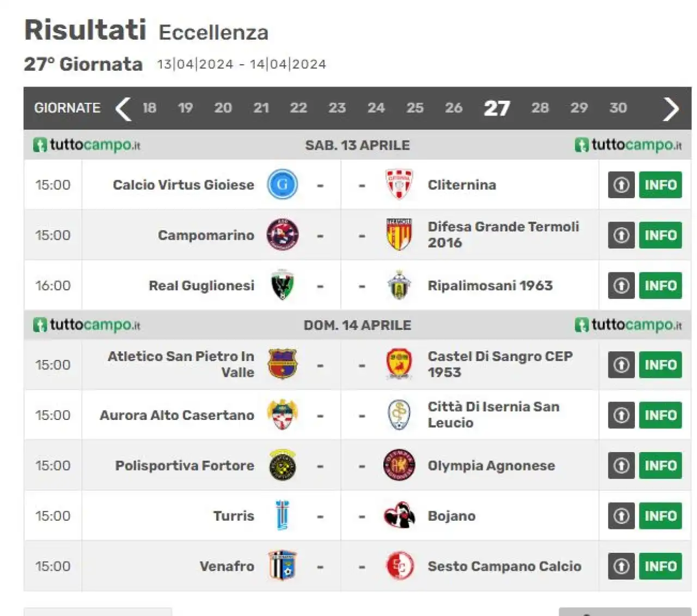Click the Cliternina team crest
This screenshot has width=697, height=616.
399,185
